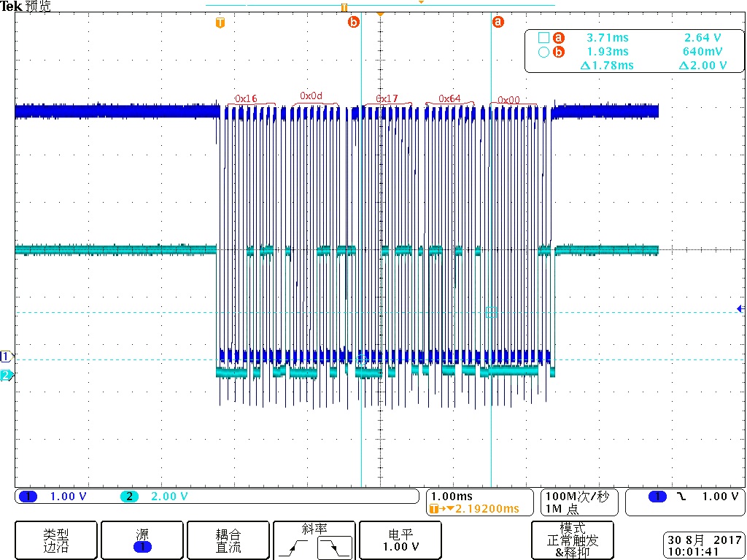Screen dimensions: 747x560
Task: Click the cursor b circle on the waveform
Action: pos(361,360)
